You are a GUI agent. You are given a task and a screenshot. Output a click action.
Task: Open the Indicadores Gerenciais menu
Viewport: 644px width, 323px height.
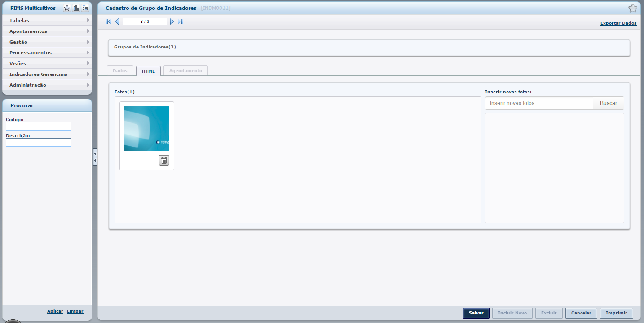[47, 74]
